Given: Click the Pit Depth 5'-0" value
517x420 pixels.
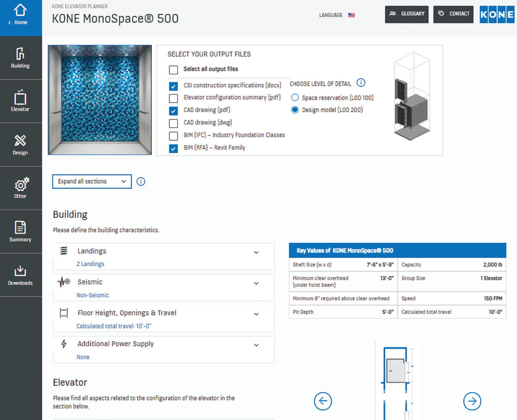Looking at the screenshot, I should pyautogui.click(x=388, y=312).
